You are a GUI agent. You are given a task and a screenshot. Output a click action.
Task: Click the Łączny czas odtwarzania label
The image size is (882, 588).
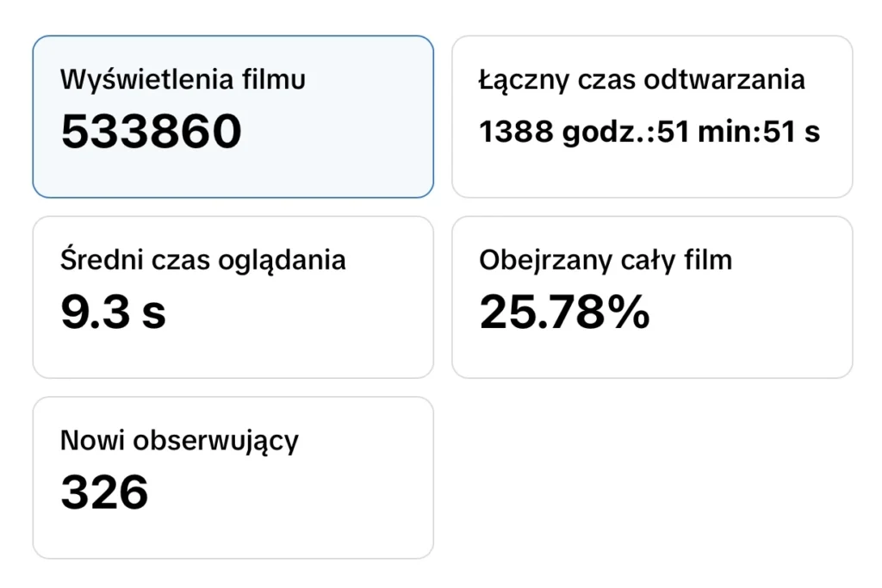coord(642,80)
